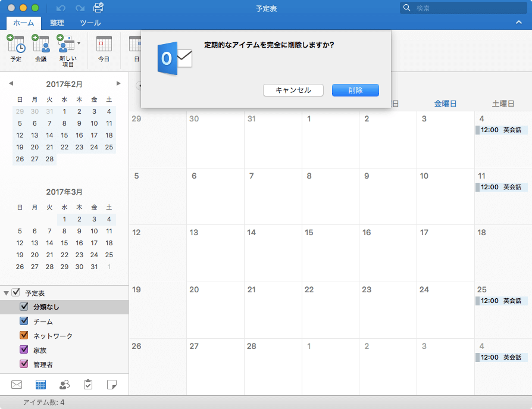The width and height of the screenshot is (532, 409).
Task: Switch to Mail with the envelope icon
Action: [x=16, y=385]
